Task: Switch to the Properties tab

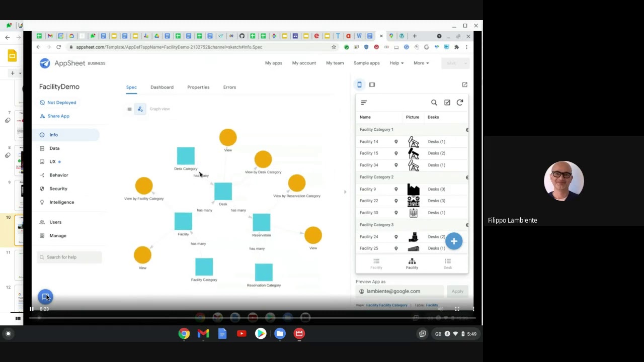Action: 198,87
